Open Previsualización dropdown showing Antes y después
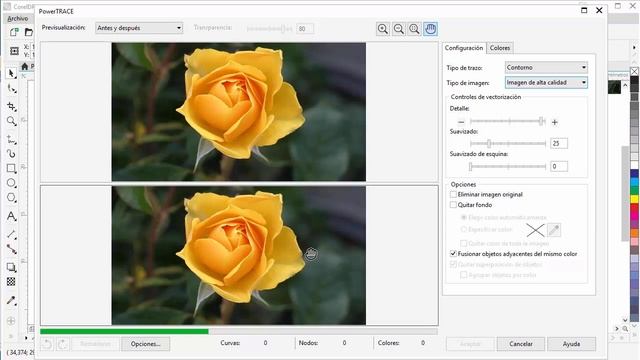Screen dimensions: 640x360 coord(139,28)
